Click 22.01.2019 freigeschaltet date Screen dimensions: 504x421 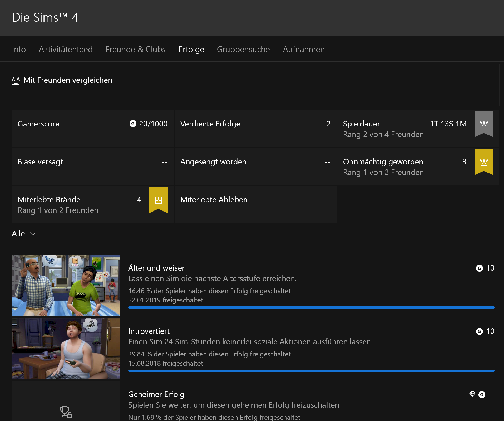(166, 300)
